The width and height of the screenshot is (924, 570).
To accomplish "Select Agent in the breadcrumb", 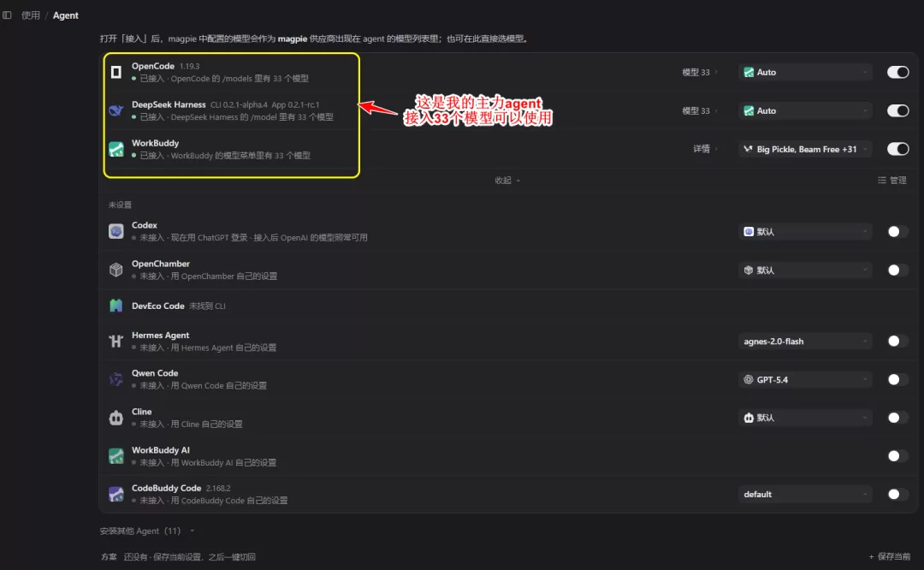I will (x=65, y=15).
